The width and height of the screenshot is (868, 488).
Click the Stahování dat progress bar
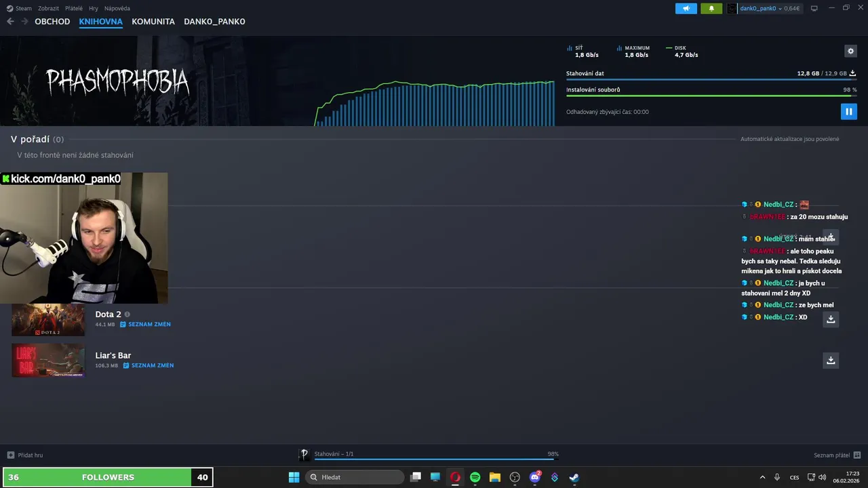click(711, 79)
